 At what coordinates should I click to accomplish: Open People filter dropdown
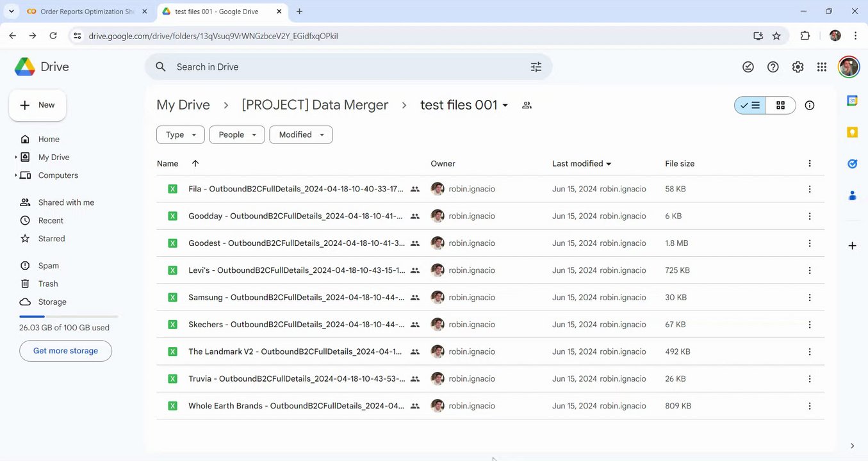[237, 134]
